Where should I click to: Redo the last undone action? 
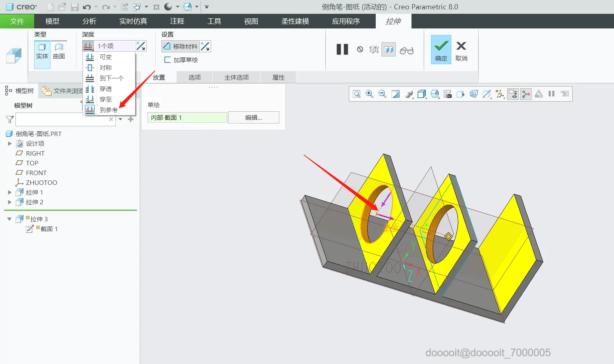[x=106, y=7]
